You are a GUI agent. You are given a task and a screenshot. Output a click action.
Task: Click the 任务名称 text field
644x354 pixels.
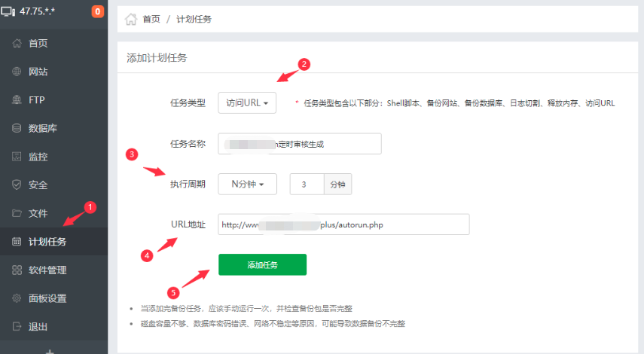[x=300, y=144]
